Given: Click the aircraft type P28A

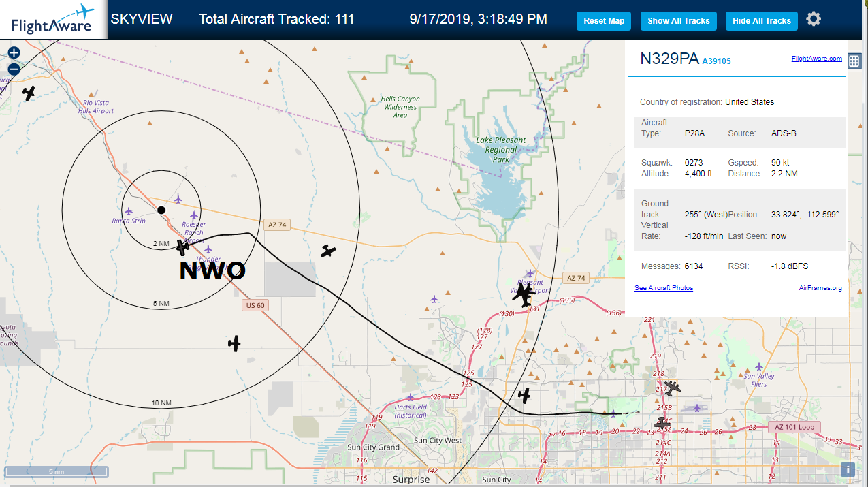Looking at the screenshot, I should click(694, 133).
